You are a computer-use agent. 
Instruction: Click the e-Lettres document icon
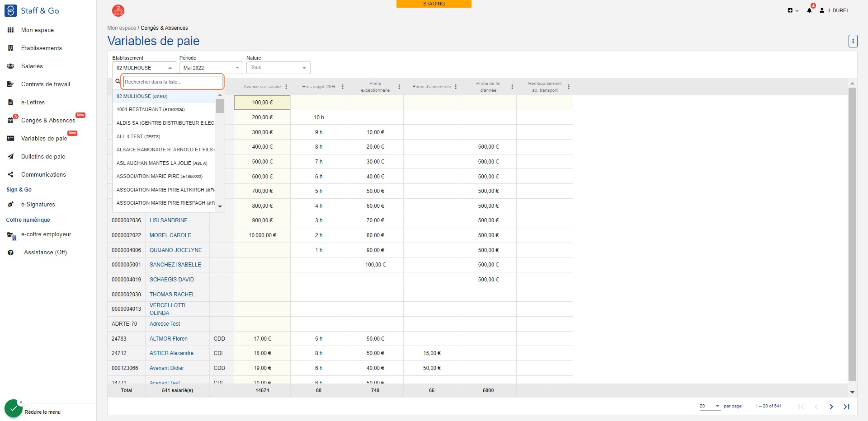coord(10,103)
